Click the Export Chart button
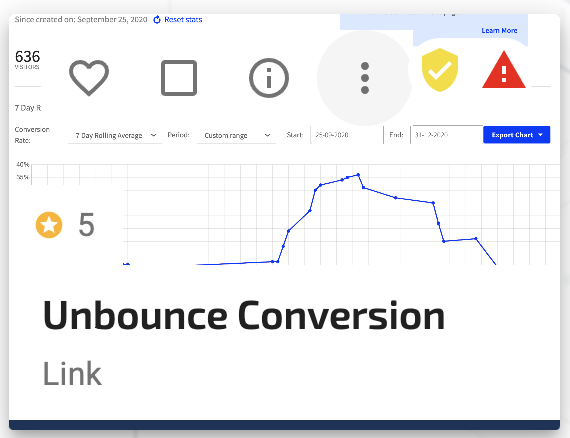This screenshot has height=438, width=570. 516,135
